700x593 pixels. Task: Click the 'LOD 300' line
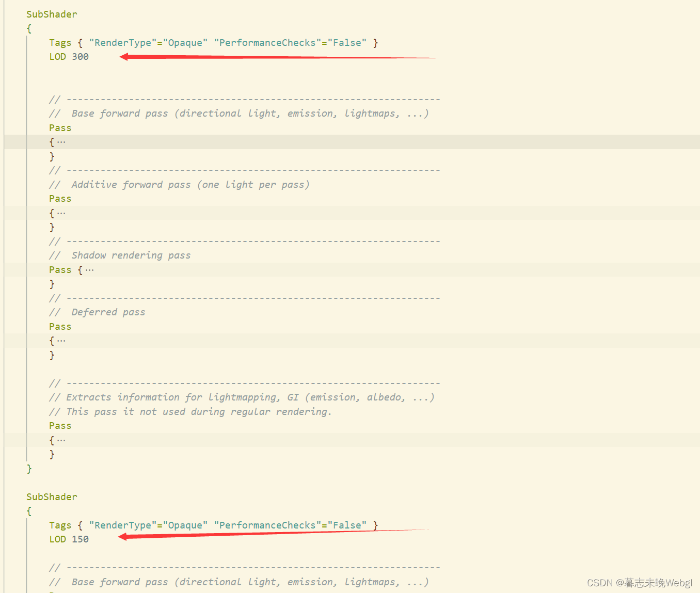(x=69, y=57)
